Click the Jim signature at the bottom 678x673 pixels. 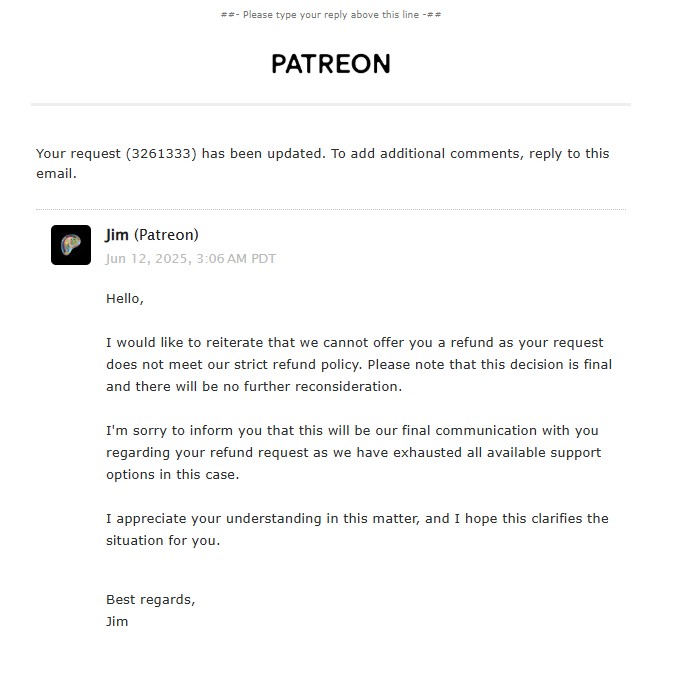point(117,622)
